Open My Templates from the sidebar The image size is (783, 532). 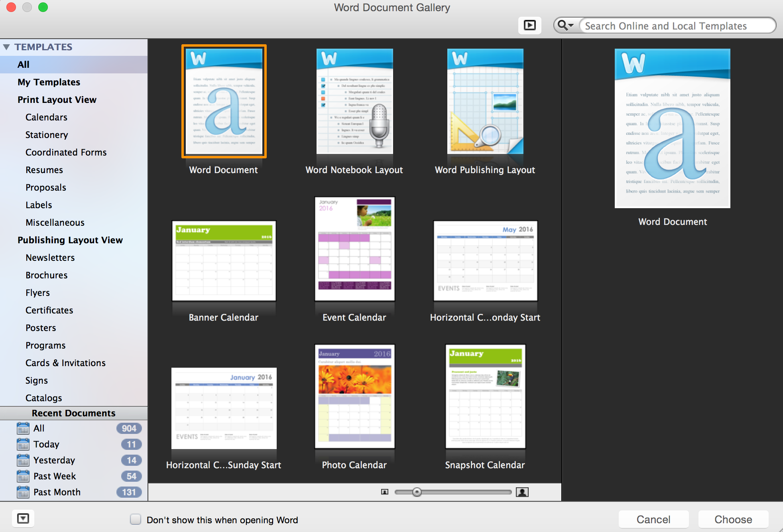49,82
